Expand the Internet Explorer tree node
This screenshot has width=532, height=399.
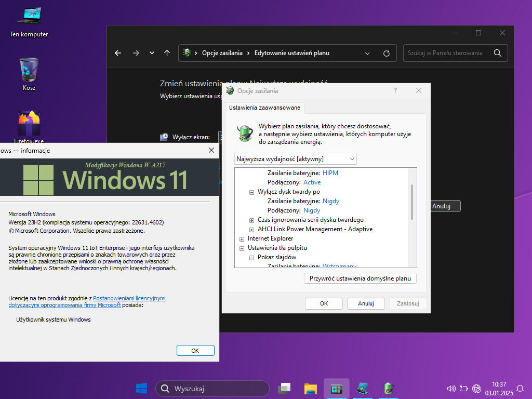point(242,238)
